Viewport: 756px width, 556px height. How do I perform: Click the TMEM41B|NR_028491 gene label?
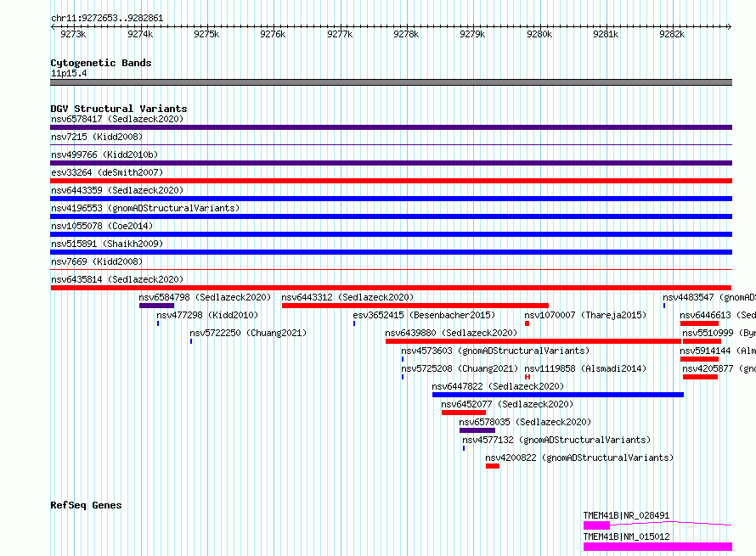pos(626,515)
